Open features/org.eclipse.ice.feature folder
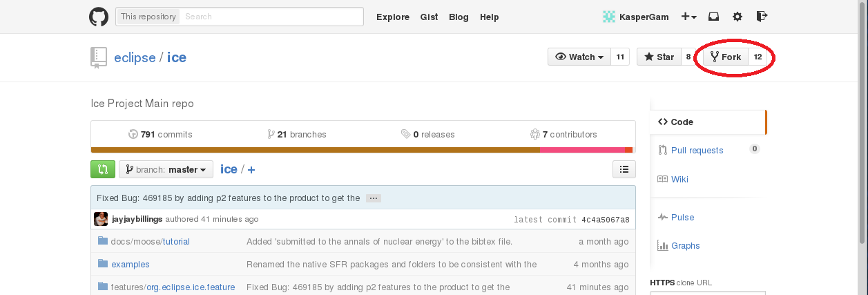The image size is (868, 295). pyautogui.click(x=173, y=287)
